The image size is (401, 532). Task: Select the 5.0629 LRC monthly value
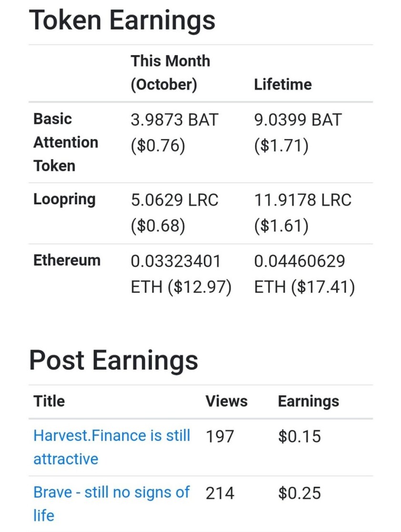(174, 213)
